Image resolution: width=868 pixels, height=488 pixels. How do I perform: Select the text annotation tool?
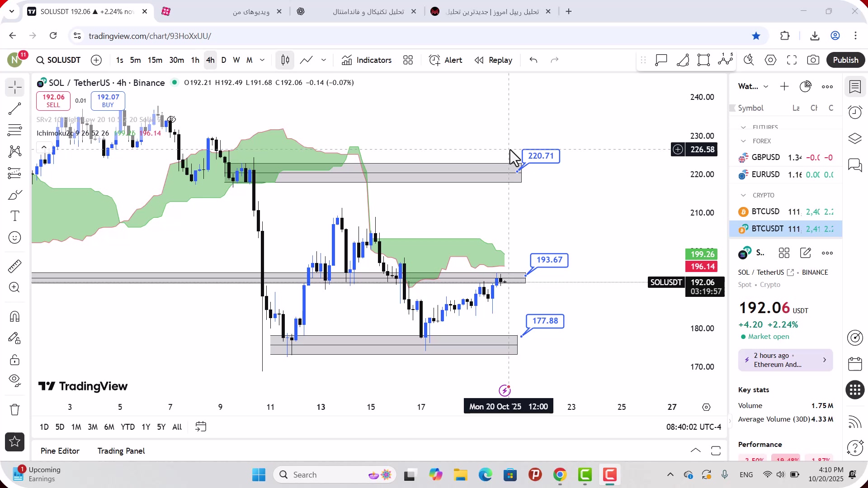14,216
